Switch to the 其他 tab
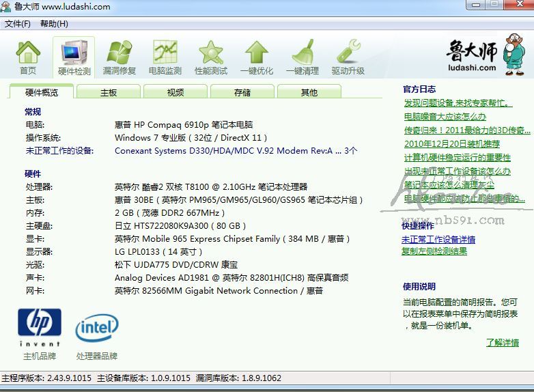 click(309, 92)
